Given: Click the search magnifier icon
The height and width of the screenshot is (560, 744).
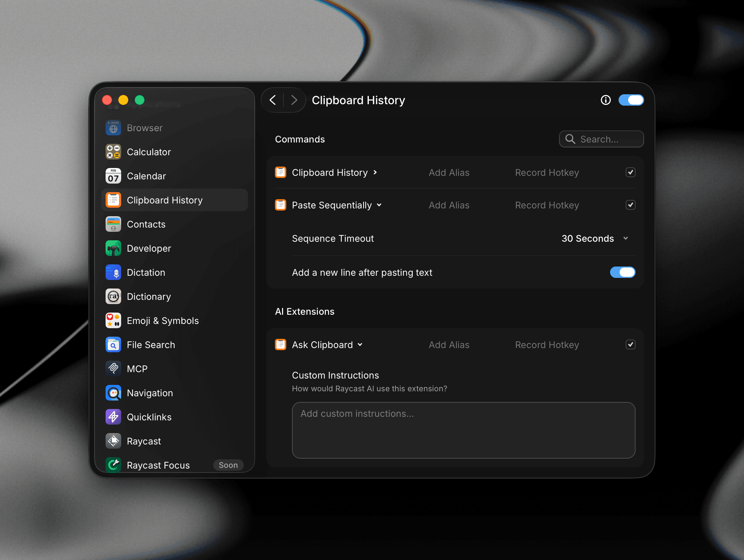Looking at the screenshot, I should 570,139.
